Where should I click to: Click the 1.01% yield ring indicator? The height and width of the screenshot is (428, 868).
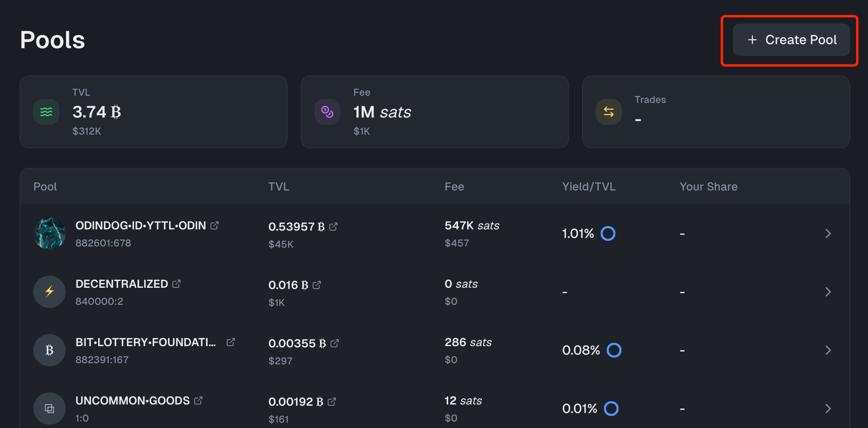[x=608, y=233]
